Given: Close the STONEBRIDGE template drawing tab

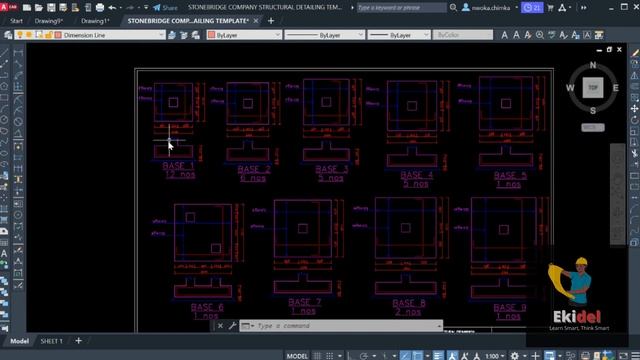Looking at the screenshot, I should point(256,20).
